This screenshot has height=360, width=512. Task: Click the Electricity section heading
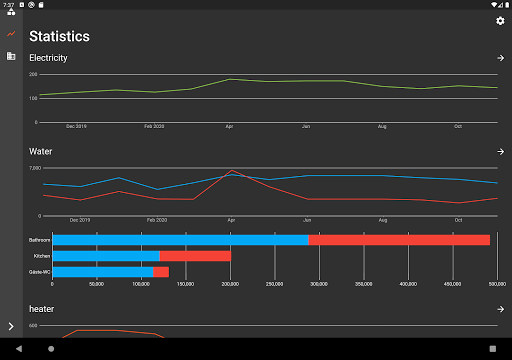tap(48, 58)
